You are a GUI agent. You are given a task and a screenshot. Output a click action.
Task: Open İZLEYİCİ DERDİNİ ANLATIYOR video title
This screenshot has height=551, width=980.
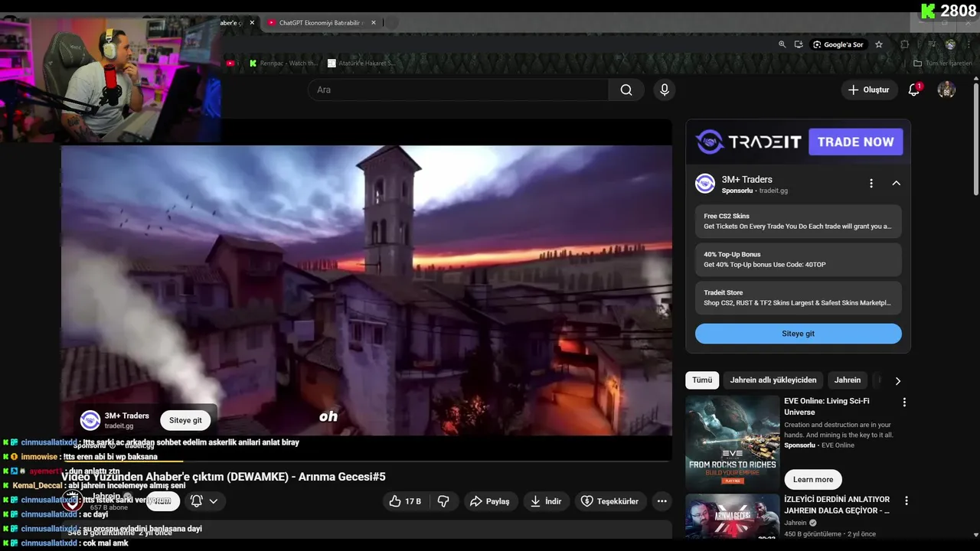837,505
